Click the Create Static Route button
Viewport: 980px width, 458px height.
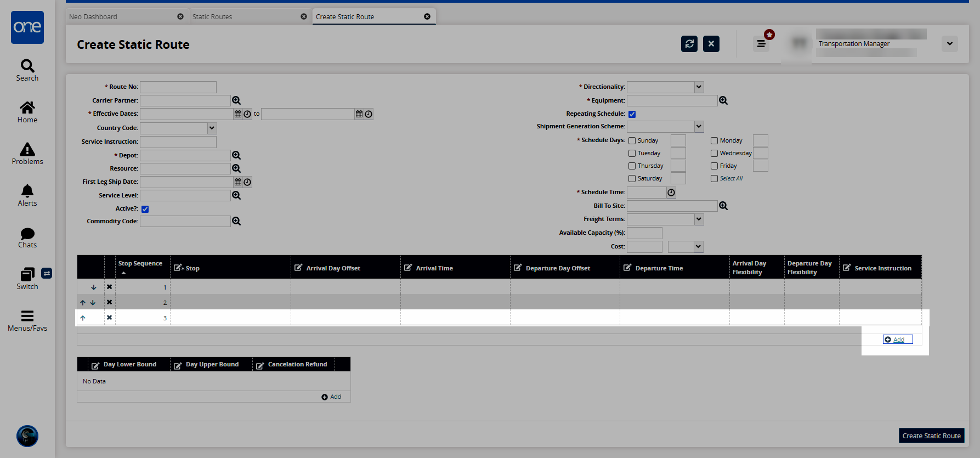click(932, 436)
